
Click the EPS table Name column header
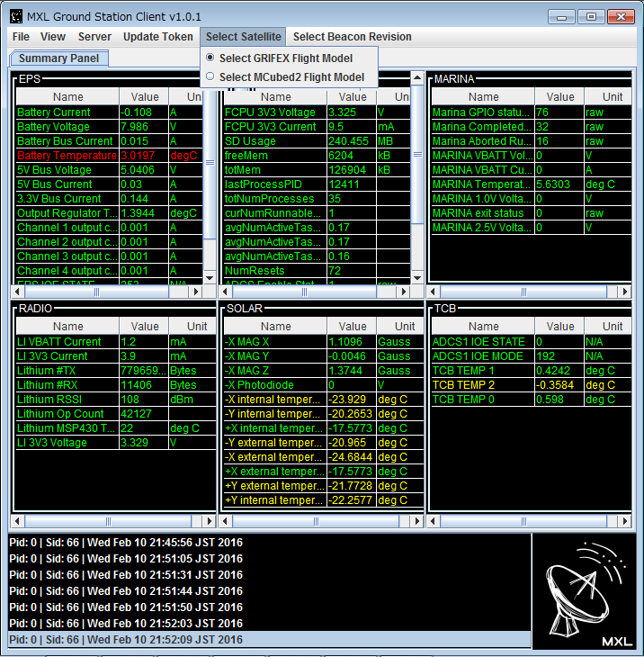pyautogui.click(x=67, y=97)
